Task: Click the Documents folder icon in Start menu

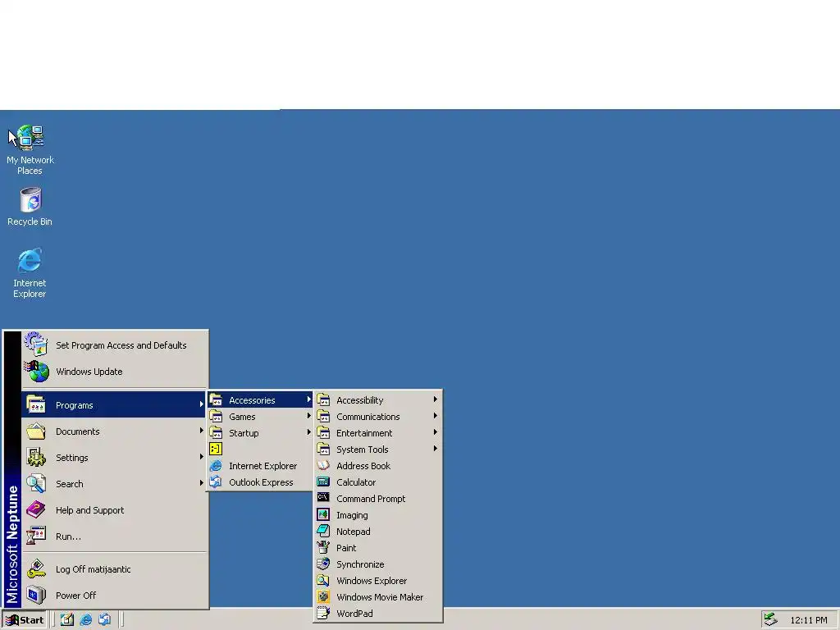Action: pyautogui.click(x=36, y=431)
